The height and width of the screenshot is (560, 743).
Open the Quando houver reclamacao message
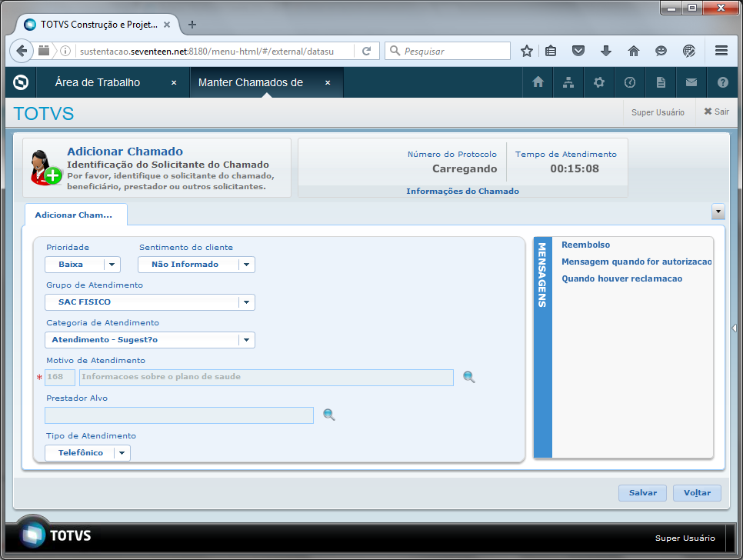[x=621, y=278]
